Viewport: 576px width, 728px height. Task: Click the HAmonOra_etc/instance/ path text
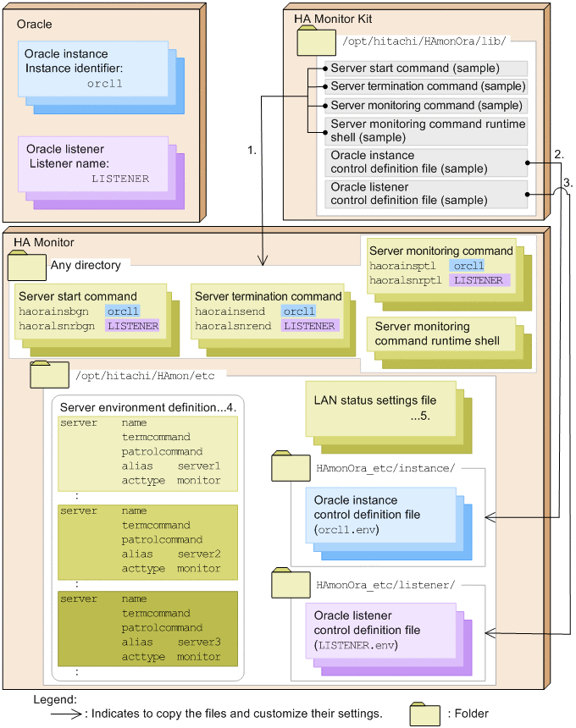[385, 468]
